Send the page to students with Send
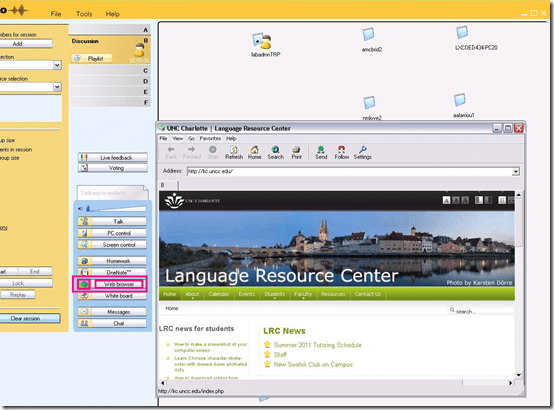554x410 pixels. click(x=321, y=152)
